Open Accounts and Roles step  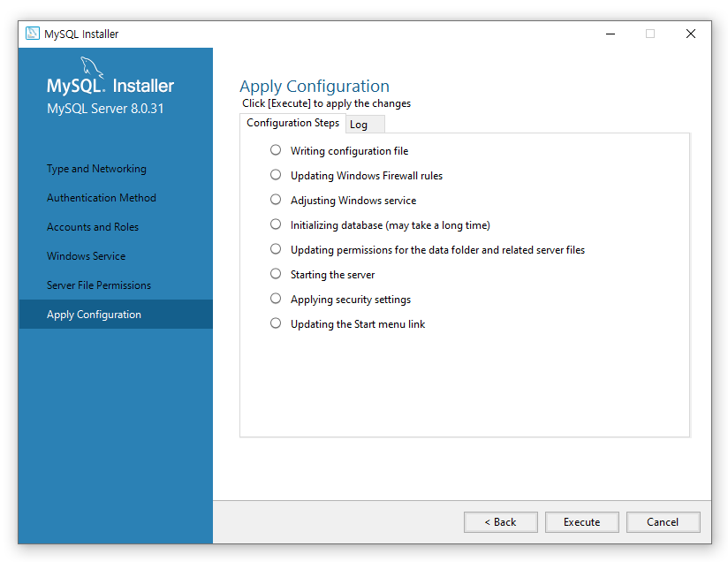point(93,227)
